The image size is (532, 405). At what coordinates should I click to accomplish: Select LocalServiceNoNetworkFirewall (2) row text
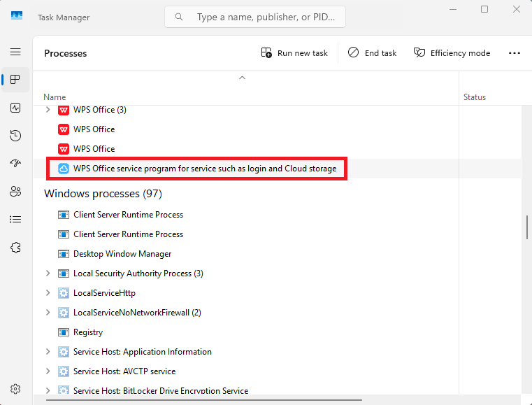coord(138,313)
